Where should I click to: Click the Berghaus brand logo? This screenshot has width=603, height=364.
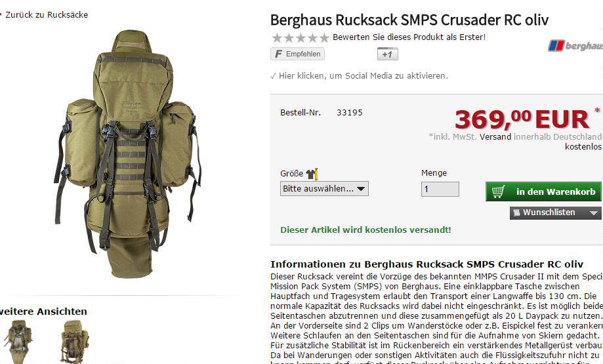click(x=575, y=46)
